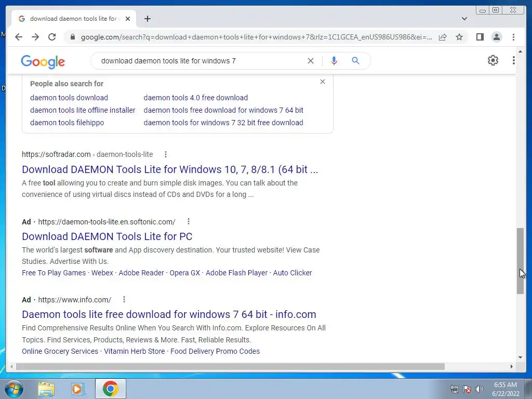Expand the tab search chevron

[464, 19]
